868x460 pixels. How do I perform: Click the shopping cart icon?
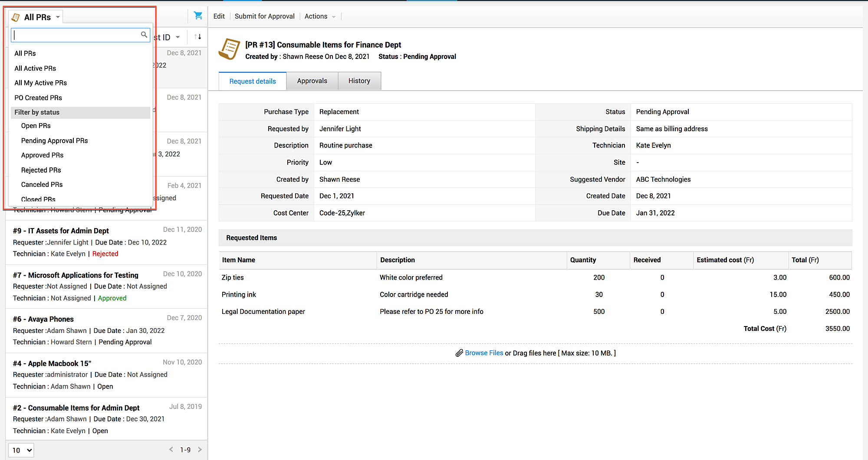pyautogui.click(x=198, y=16)
